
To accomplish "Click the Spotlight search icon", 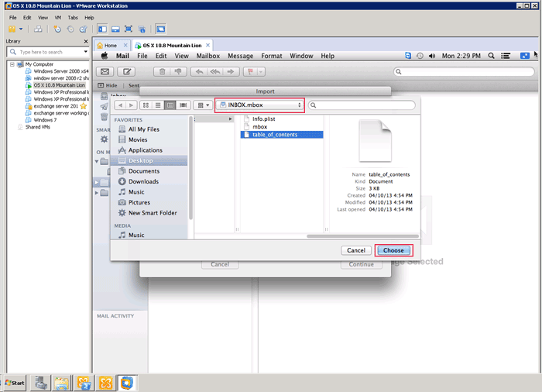I will pyautogui.click(x=491, y=56).
